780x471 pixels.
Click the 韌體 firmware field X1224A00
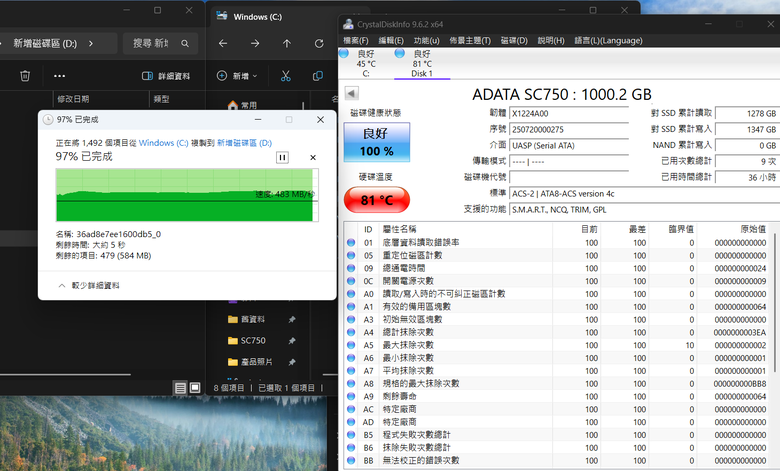pyautogui.click(x=569, y=113)
